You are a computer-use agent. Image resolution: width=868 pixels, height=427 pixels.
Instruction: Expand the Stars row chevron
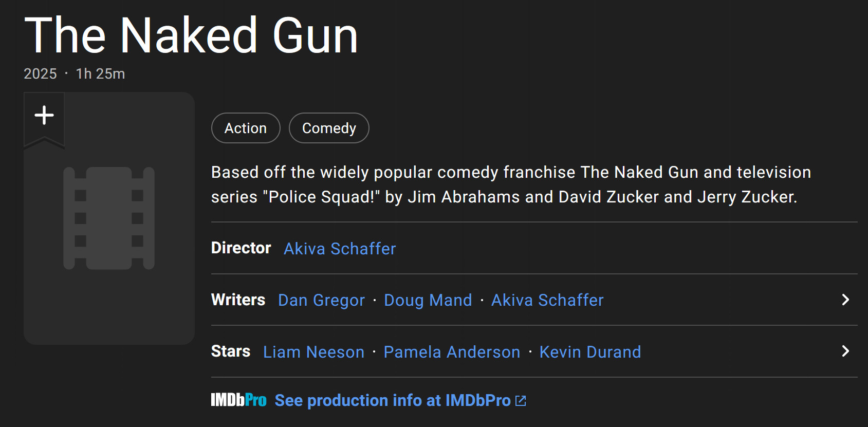pos(845,351)
